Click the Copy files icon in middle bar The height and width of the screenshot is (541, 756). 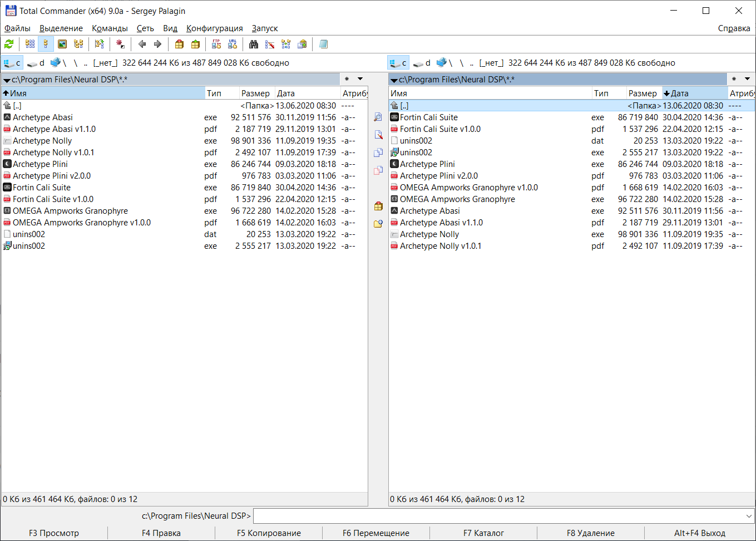click(x=378, y=153)
